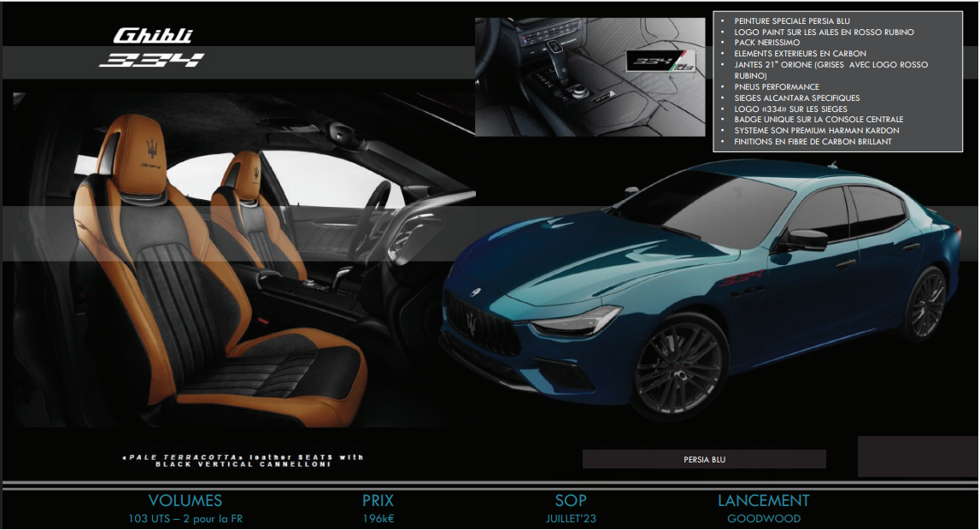Select the 196k€ price text
The width and height of the screenshot is (980, 530).
378,519
